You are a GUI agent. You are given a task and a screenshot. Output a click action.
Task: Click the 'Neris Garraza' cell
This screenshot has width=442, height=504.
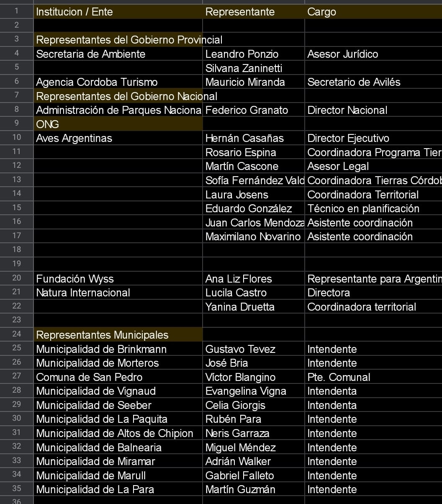tap(254, 433)
